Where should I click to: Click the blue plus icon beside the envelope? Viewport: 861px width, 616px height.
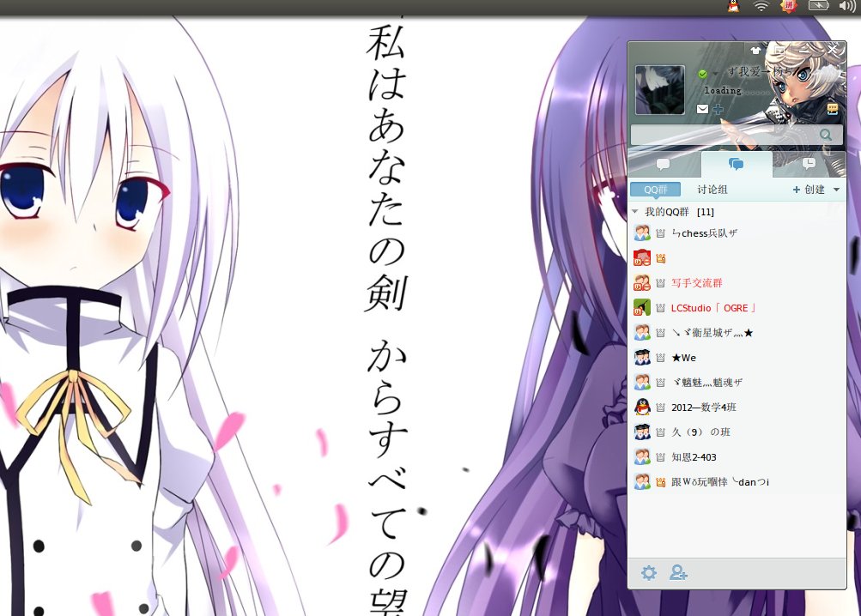pos(718,109)
